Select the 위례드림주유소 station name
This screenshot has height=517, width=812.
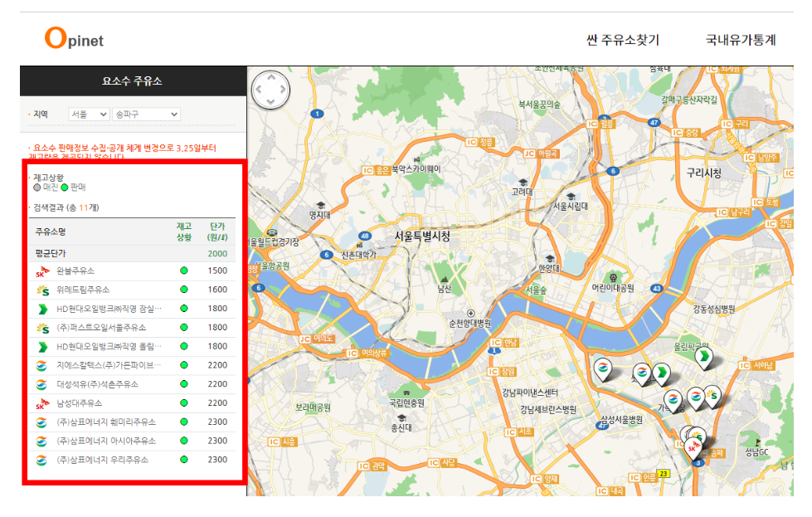83,290
